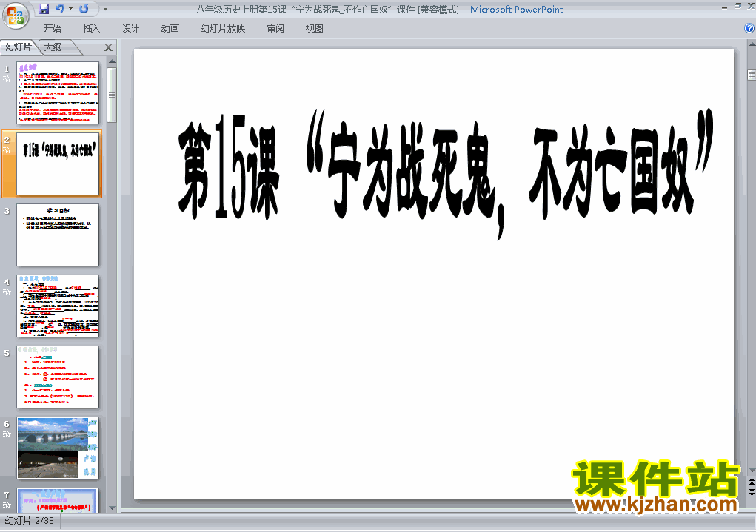This screenshot has height=532, width=756.
Task: Save the presentation with the floppy icon
Action: [44, 9]
